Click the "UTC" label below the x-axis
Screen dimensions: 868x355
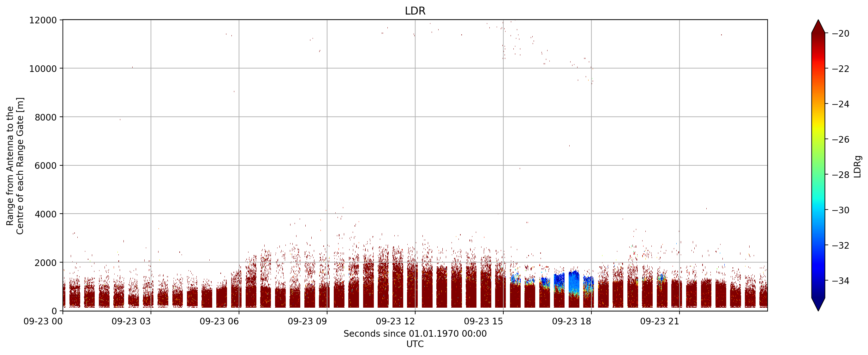point(415,344)
